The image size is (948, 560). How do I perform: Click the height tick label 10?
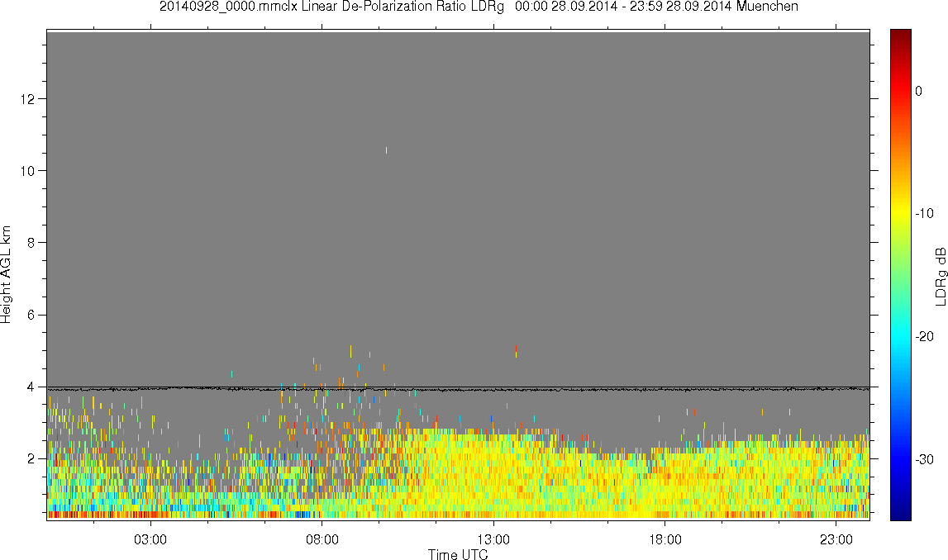coord(28,170)
